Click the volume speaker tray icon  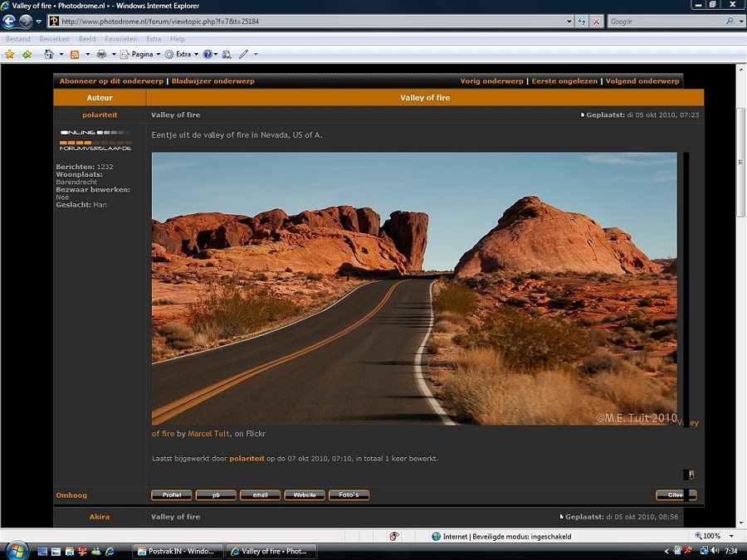(x=715, y=551)
